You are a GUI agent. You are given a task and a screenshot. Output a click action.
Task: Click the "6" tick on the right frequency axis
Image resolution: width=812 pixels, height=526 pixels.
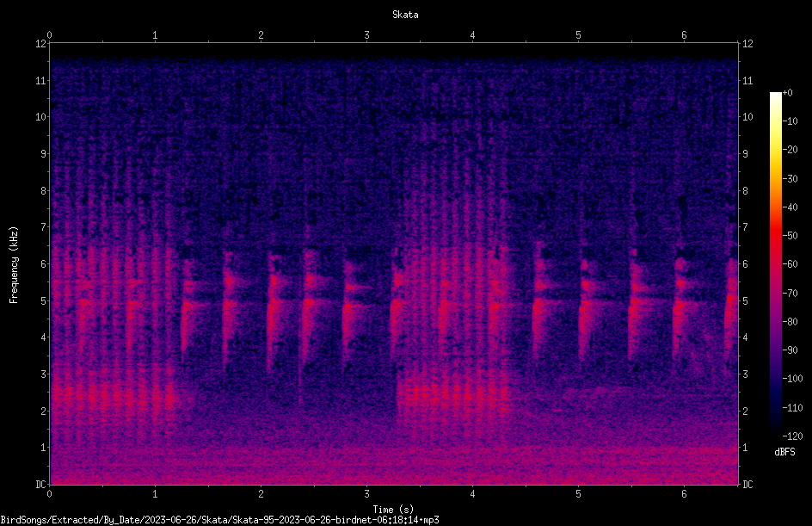click(x=745, y=263)
